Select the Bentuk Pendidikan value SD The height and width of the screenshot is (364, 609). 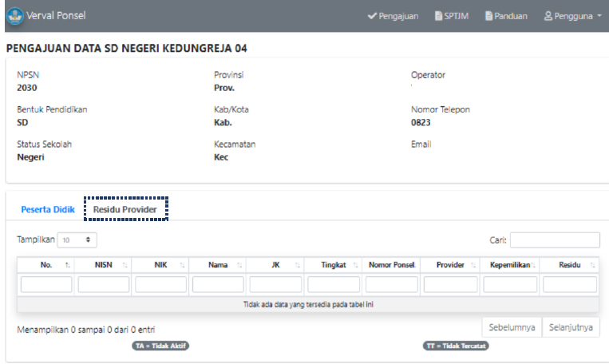pos(22,122)
